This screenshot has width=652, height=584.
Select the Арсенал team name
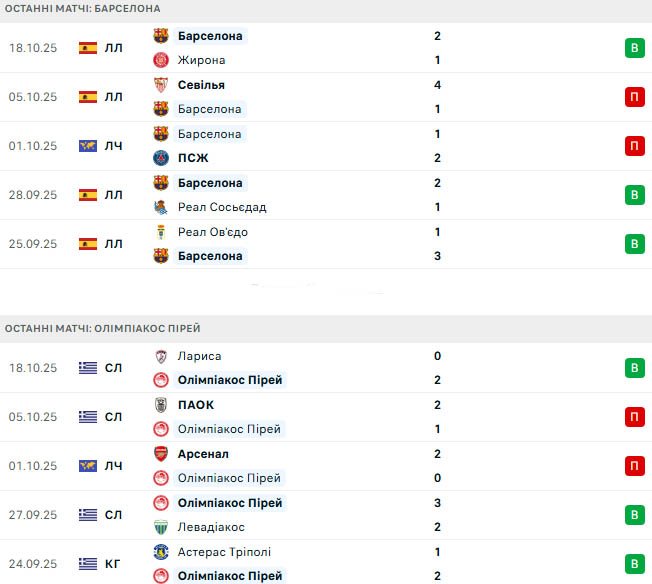pos(203,454)
